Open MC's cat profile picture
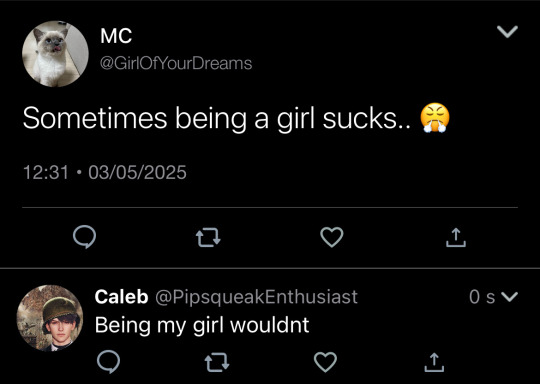This screenshot has height=384, width=540. point(55,54)
